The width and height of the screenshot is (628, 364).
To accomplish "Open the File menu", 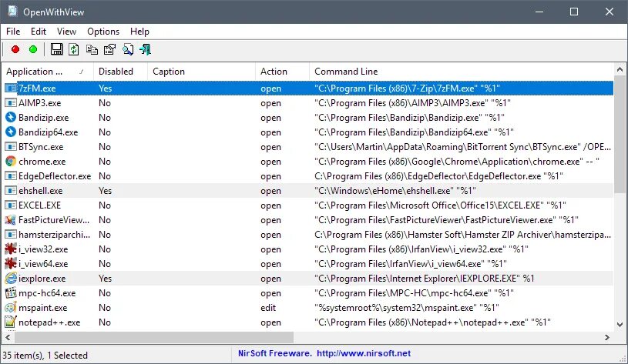I will point(13,32).
